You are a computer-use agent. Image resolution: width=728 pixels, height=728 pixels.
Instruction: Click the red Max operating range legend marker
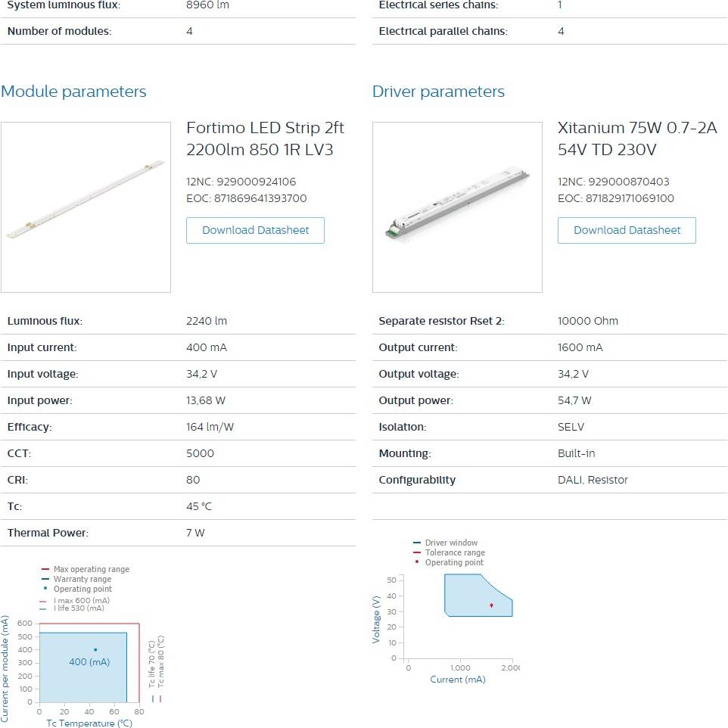tap(45, 569)
